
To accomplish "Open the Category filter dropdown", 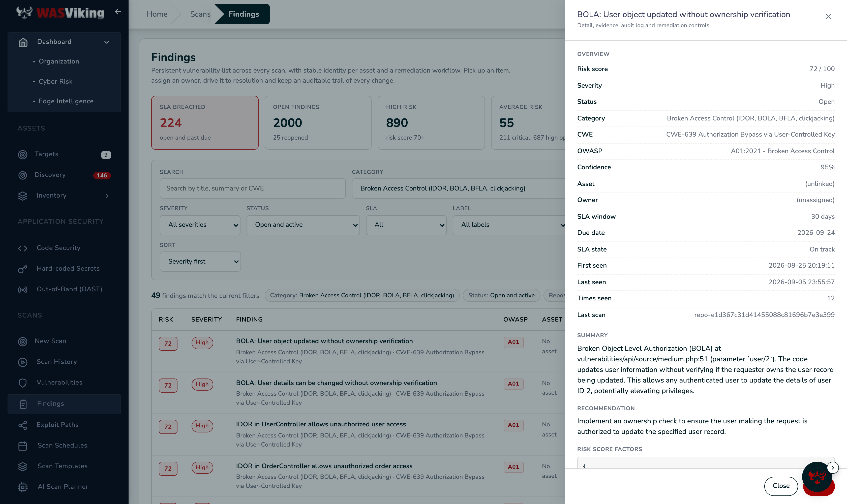I will pyautogui.click(x=458, y=188).
